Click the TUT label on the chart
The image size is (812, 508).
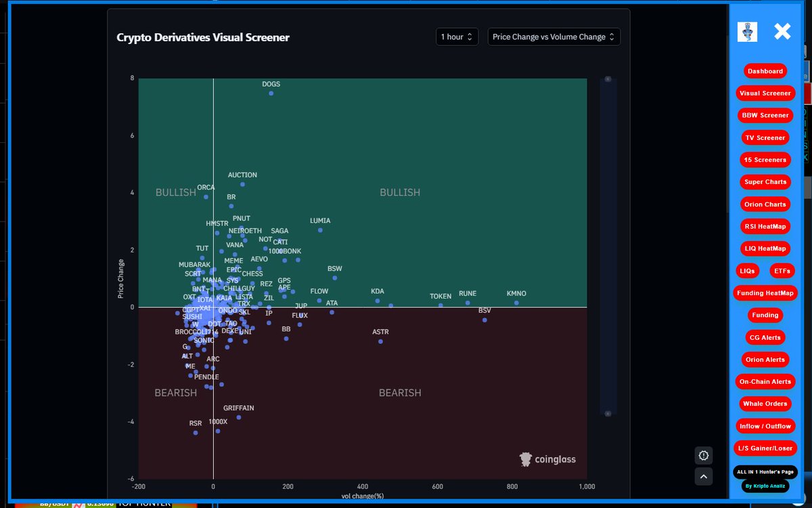click(x=202, y=249)
